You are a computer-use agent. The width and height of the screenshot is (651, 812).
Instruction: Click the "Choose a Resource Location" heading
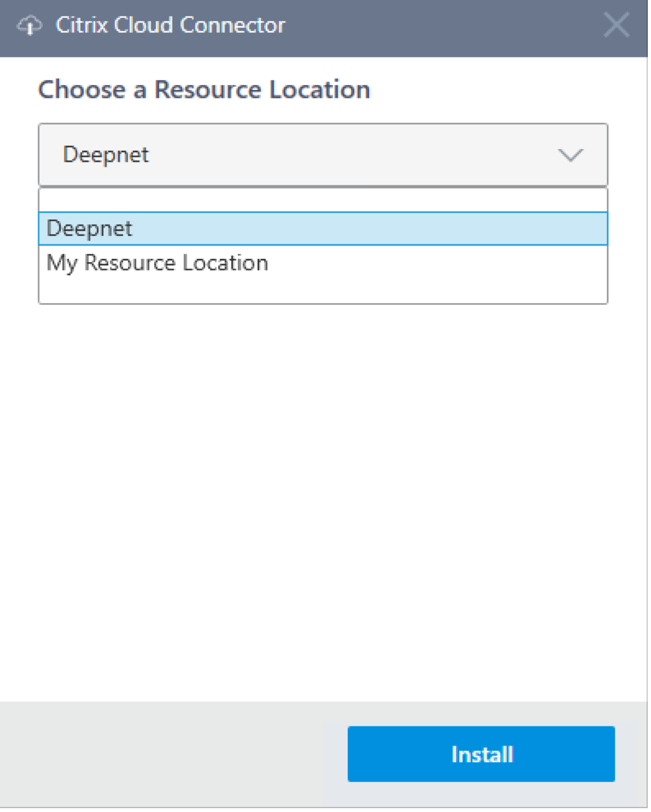pyautogui.click(x=204, y=90)
